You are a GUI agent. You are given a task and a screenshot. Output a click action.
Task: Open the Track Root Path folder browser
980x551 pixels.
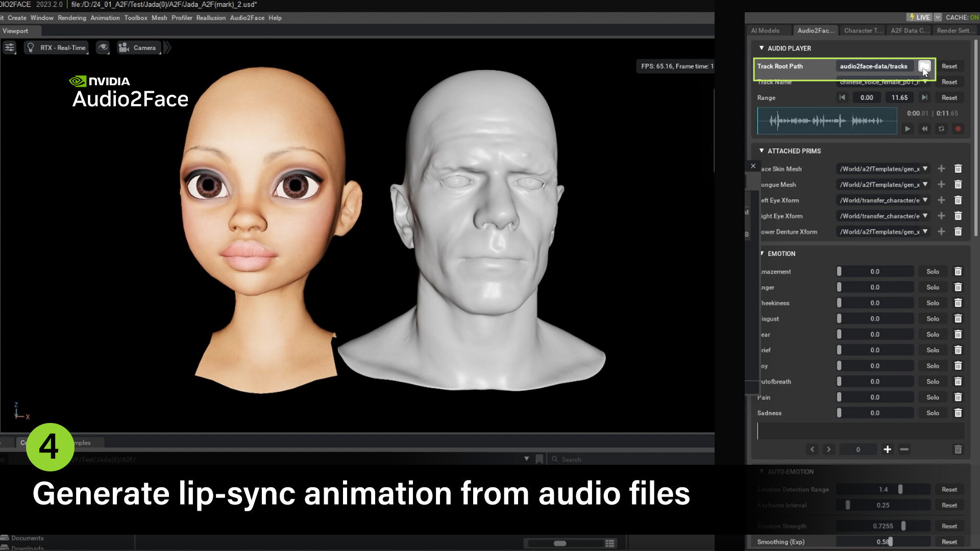[x=924, y=66]
